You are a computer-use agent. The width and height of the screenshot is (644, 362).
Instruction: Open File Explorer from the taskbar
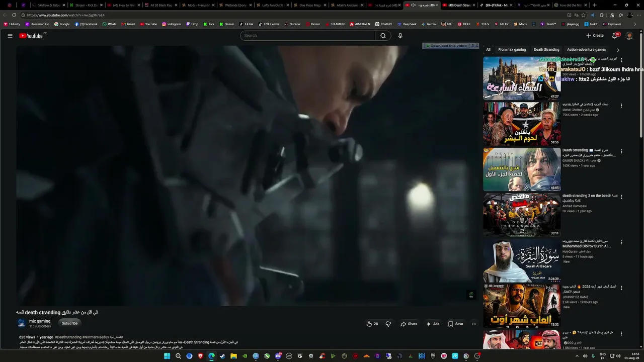point(233,356)
